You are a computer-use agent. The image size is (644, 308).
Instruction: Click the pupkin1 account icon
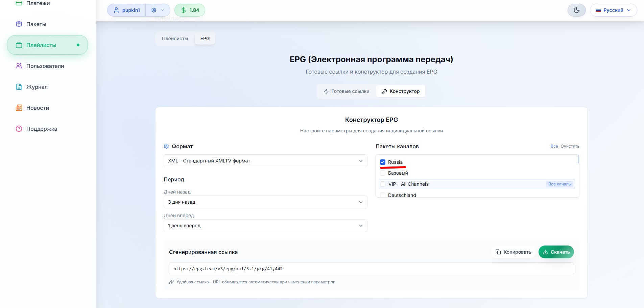(116, 10)
